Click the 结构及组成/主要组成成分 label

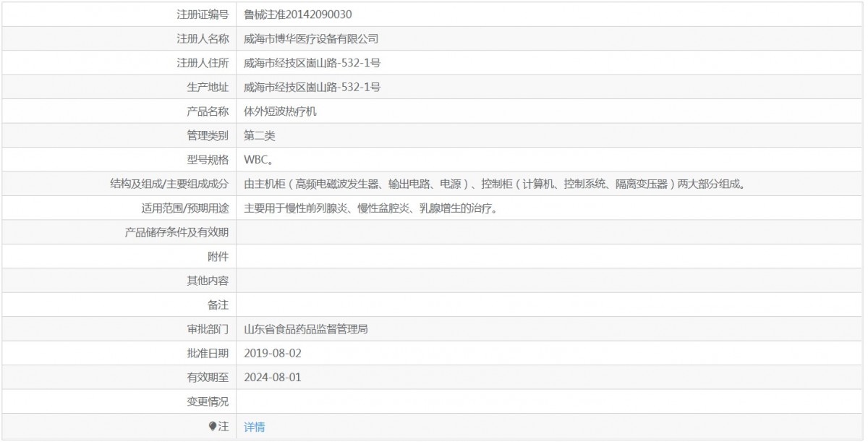coord(169,184)
